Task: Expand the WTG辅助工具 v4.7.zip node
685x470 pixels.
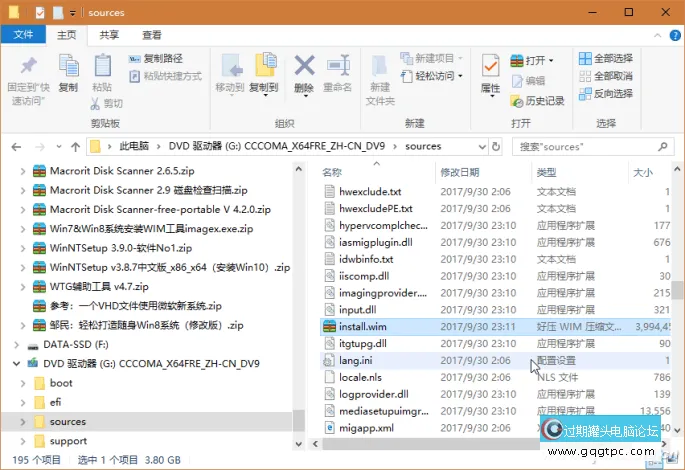Action: [x=23, y=287]
